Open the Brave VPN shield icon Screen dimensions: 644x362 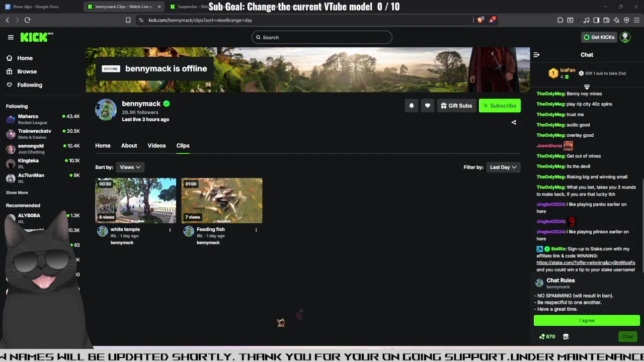pyautogui.click(x=626, y=20)
